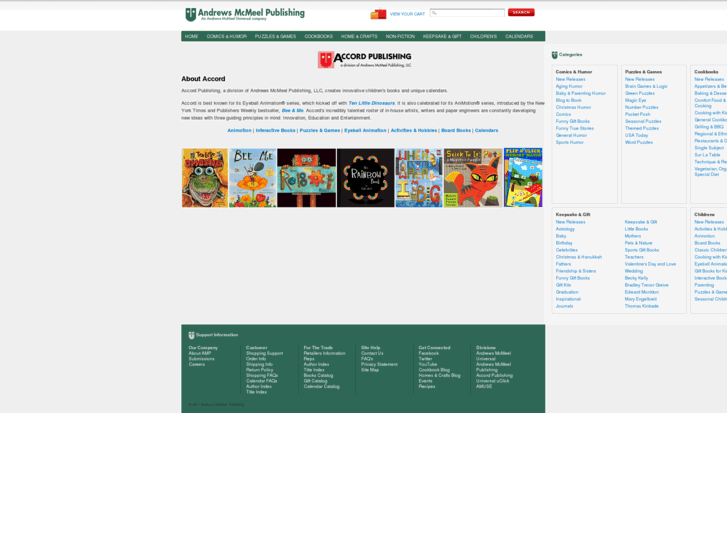
Task: Open Puzzles & Games in the green nav bar
Action: pos(275,36)
